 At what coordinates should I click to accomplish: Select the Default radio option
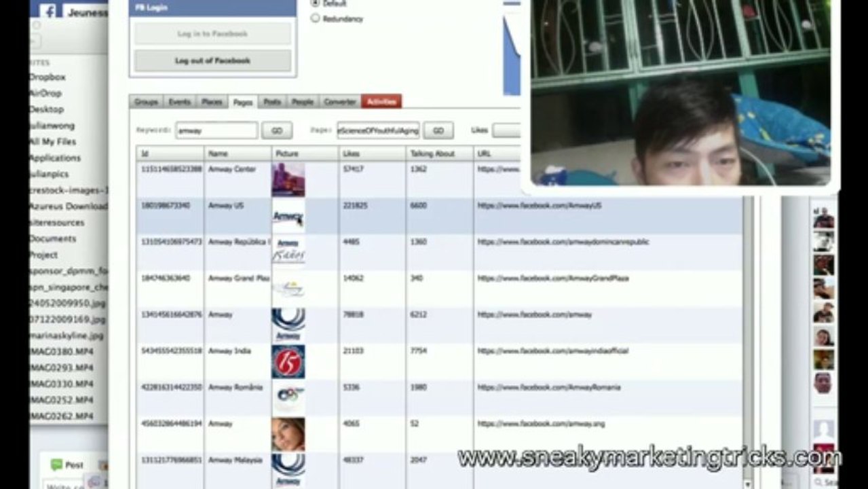click(315, 3)
